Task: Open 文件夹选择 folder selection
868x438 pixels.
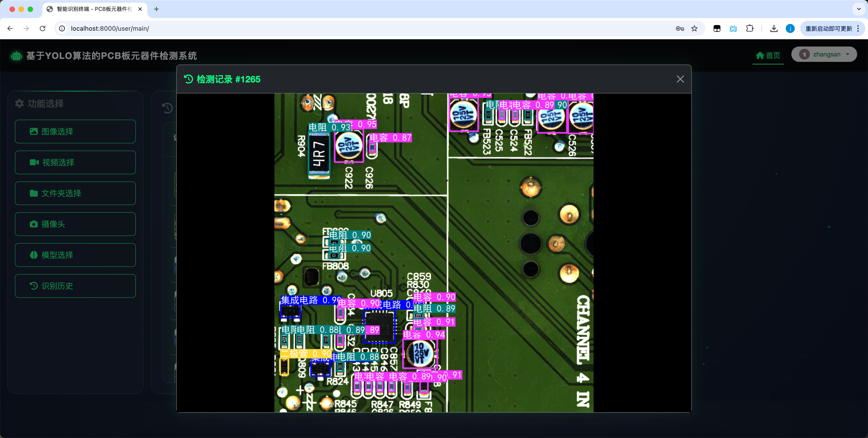Action: pos(75,193)
